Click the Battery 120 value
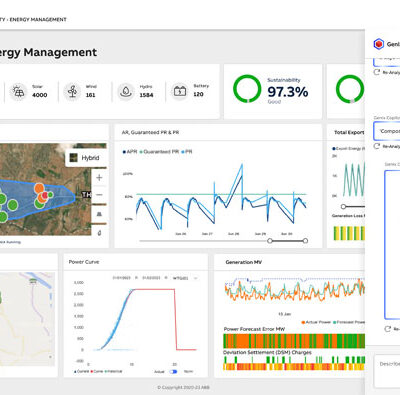 point(198,94)
